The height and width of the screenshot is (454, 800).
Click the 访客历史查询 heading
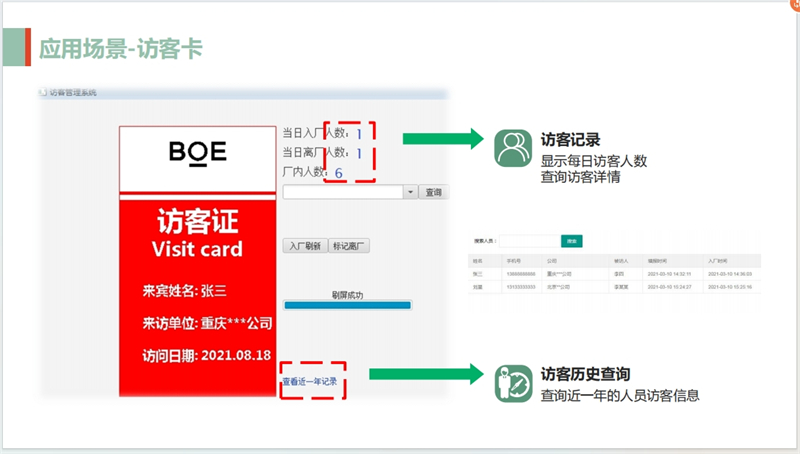(x=585, y=374)
